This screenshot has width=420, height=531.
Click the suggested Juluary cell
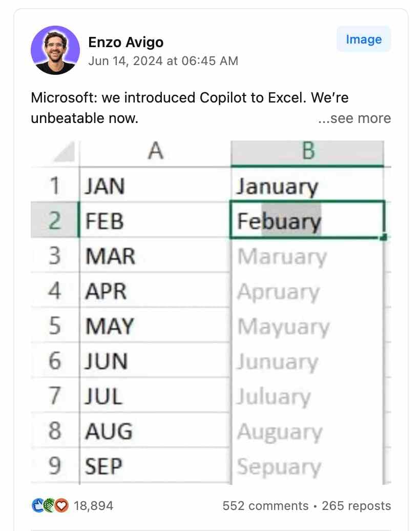(307, 396)
